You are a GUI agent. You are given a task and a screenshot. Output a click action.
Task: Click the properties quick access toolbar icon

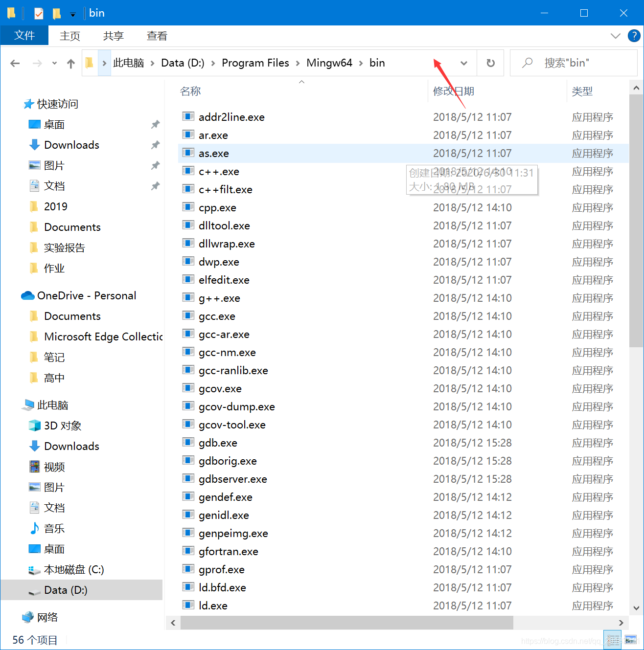coord(39,13)
